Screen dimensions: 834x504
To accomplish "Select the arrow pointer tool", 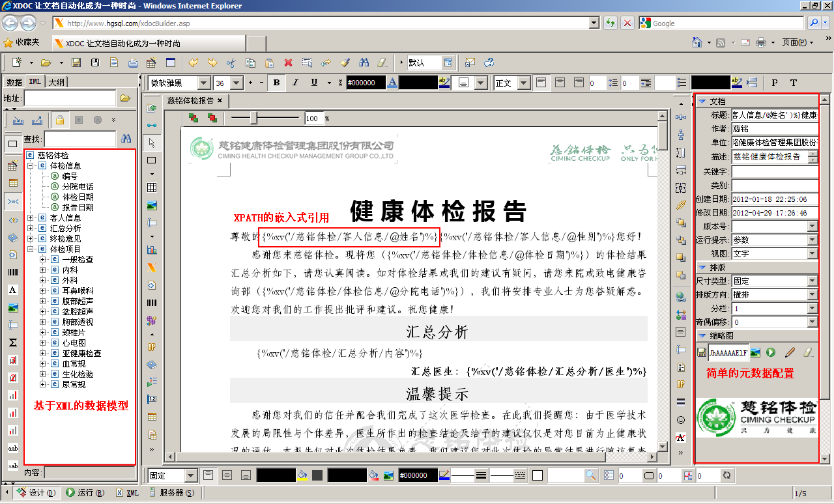I will tap(152, 143).
